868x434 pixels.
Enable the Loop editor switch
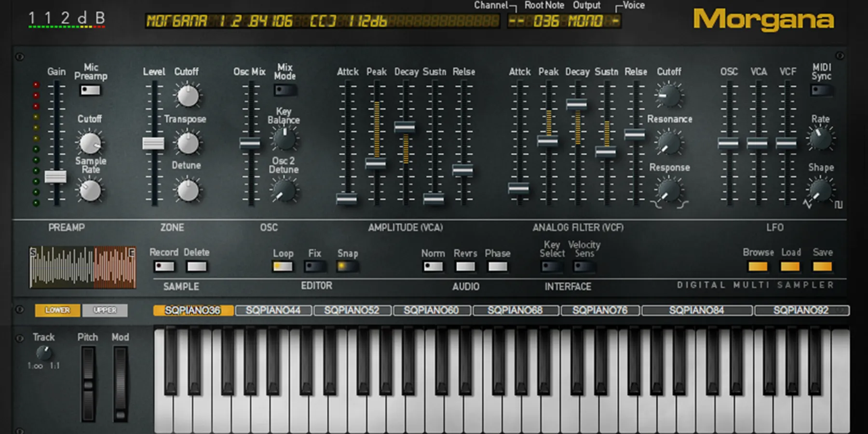pyautogui.click(x=283, y=266)
